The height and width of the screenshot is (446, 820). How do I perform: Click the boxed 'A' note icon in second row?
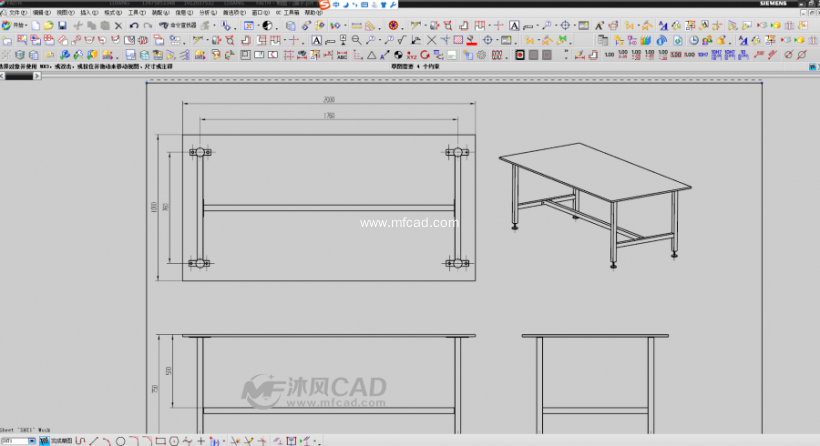click(316, 40)
